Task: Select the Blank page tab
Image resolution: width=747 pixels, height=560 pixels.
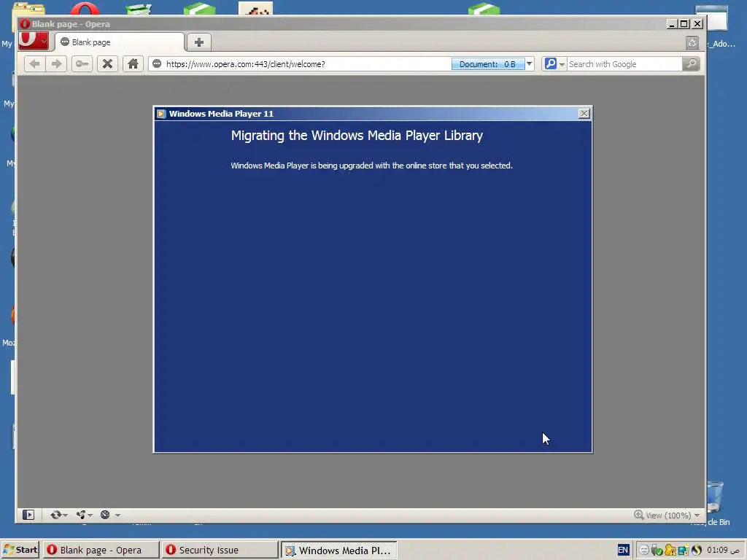Action: 119,42
